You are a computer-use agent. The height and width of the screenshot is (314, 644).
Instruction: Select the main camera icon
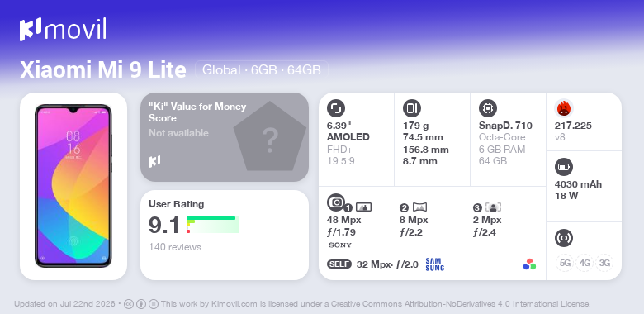pyautogui.click(x=335, y=202)
